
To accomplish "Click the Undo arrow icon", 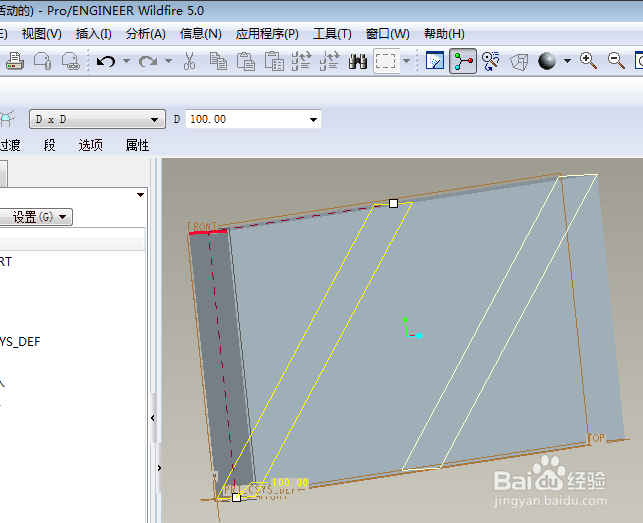I will 106,62.
